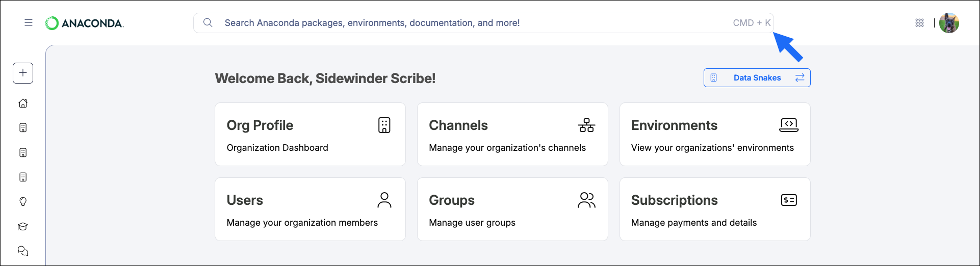Click the Environments laptop code icon
The image size is (980, 266).
(789, 125)
